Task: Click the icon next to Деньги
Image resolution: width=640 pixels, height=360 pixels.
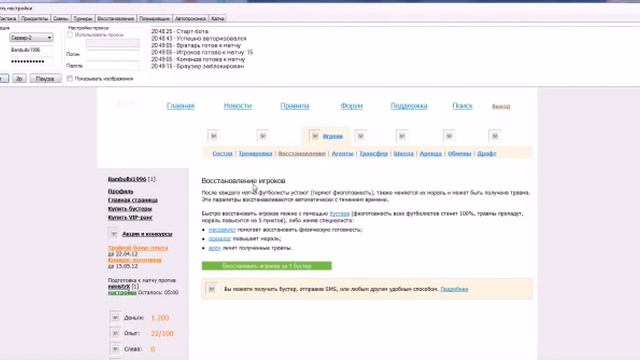Action: click(x=115, y=318)
